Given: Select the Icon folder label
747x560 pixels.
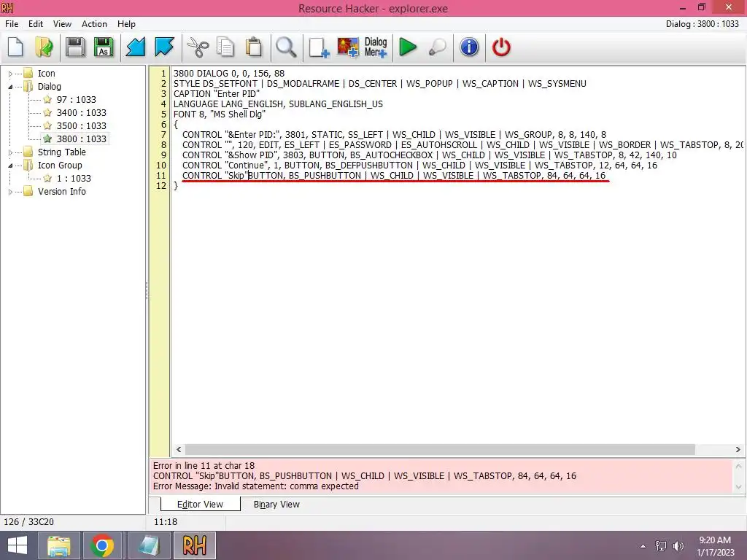Looking at the screenshot, I should pyautogui.click(x=47, y=74).
